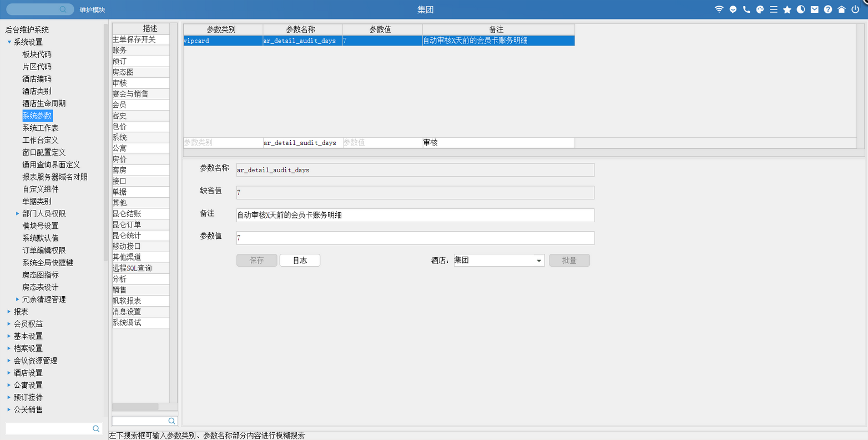Screen dimensions: 868x440
Task: Select 远程SQL查询 in category list
Action: pos(141,268)
